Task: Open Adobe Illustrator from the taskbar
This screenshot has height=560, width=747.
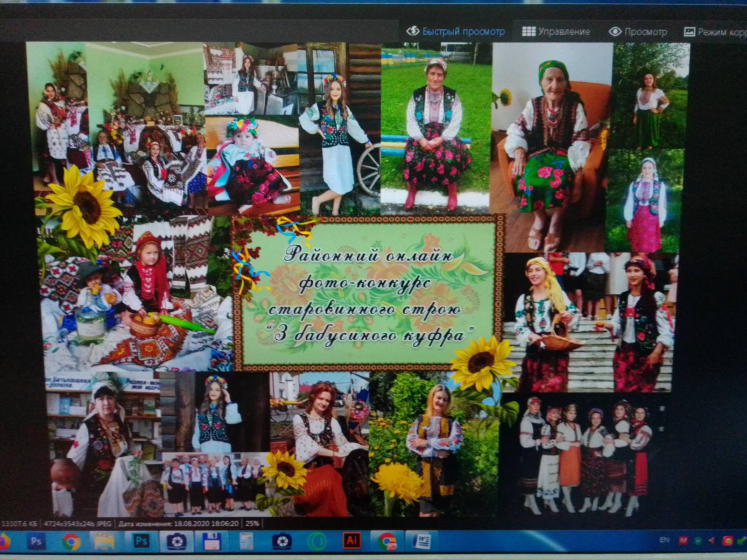Action: pyautogui.click(x=352, y=541)
